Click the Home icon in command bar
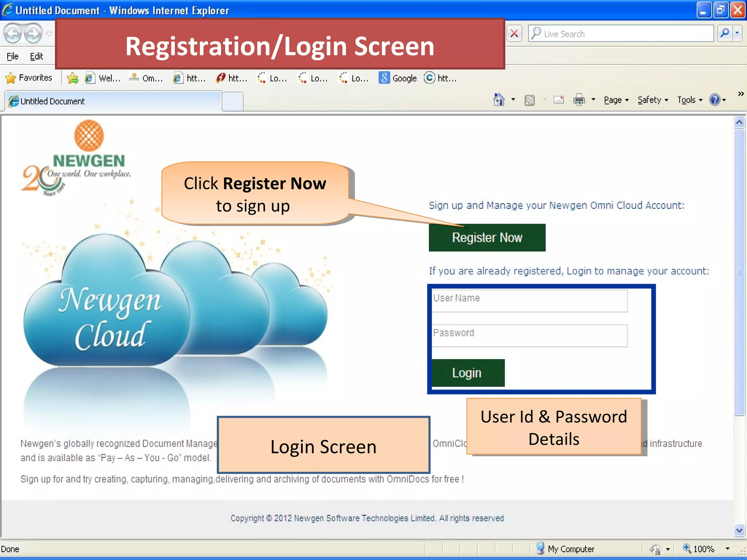This screenshot has height=560, width=747. 499,100
